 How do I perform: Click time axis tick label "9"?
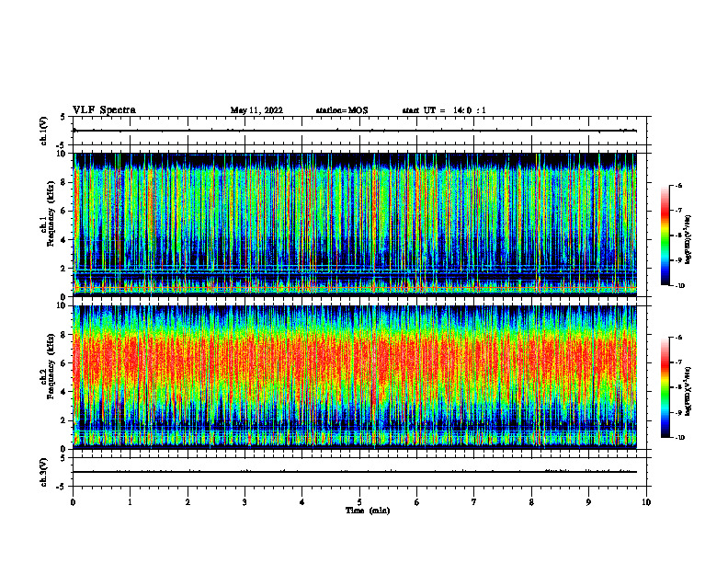[588, 502]
